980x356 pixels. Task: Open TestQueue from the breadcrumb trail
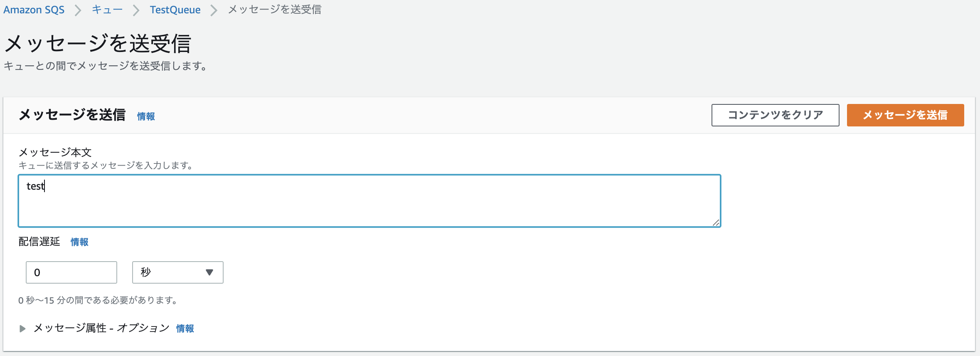(x=175, y=10)
